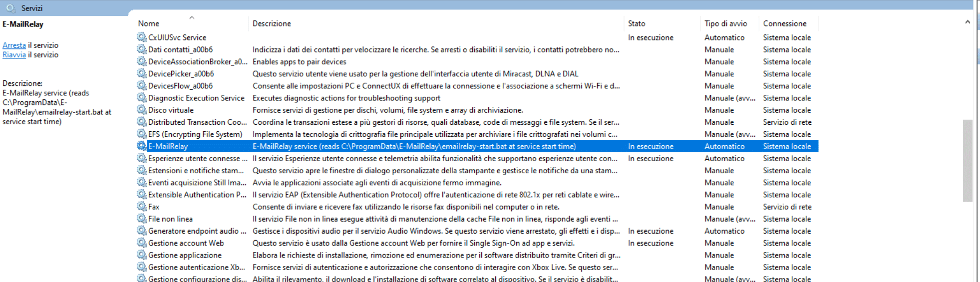Sort by Tipo di avvio column header
The height and width of the screenshot is (282, 980).
pos(725,23)
